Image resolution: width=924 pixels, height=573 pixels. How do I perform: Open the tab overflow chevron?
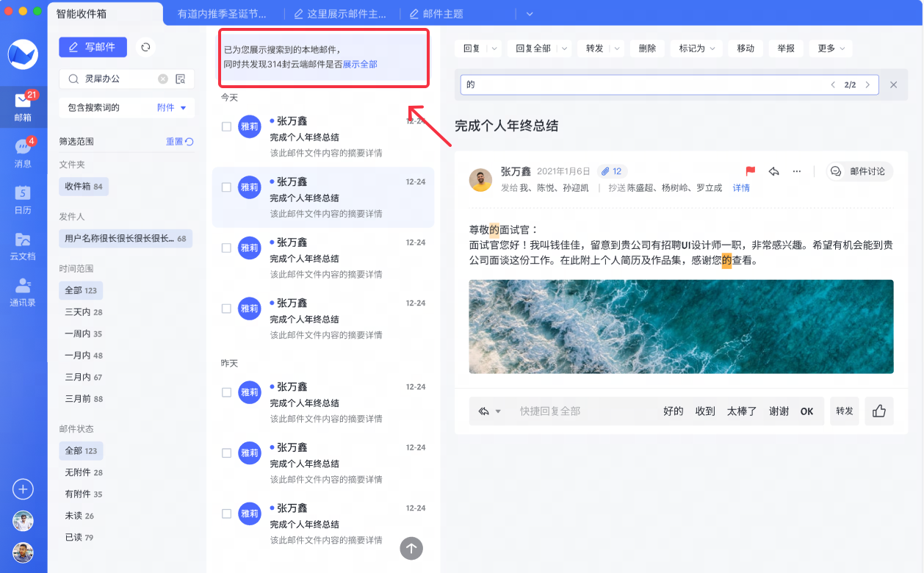[x=530, y=14]
